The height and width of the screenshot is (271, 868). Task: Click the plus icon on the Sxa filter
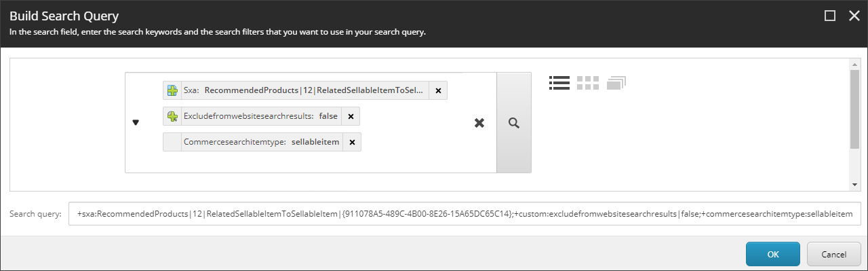point(172,90)
